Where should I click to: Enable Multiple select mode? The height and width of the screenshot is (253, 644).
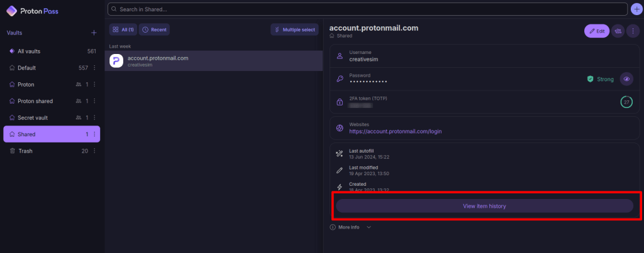(294, 30)
